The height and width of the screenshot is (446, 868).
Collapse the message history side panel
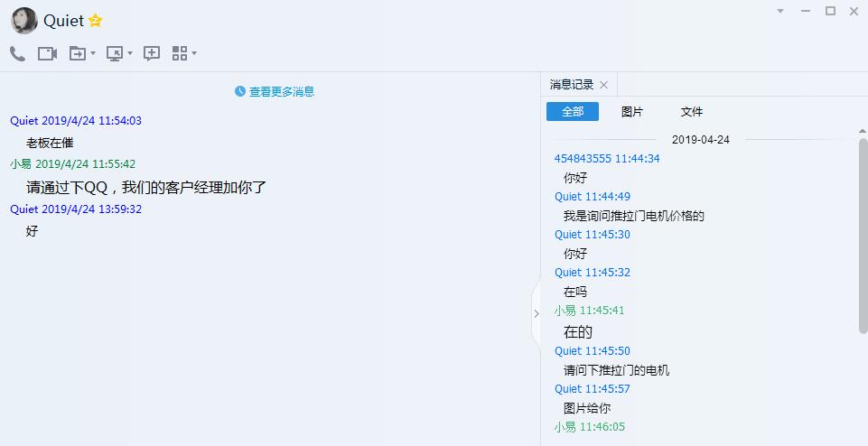(536, 313)
